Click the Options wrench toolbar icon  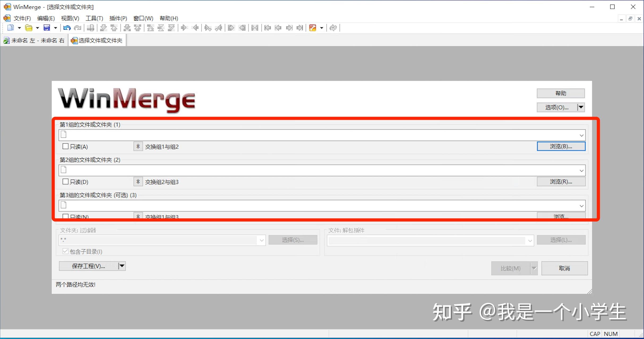[x=313, y=28]
